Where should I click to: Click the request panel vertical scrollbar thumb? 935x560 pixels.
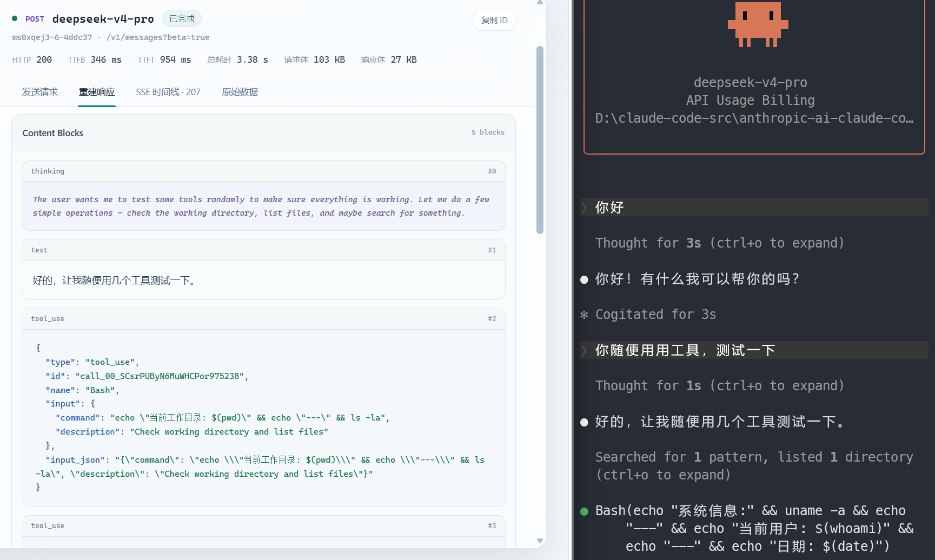540,140
